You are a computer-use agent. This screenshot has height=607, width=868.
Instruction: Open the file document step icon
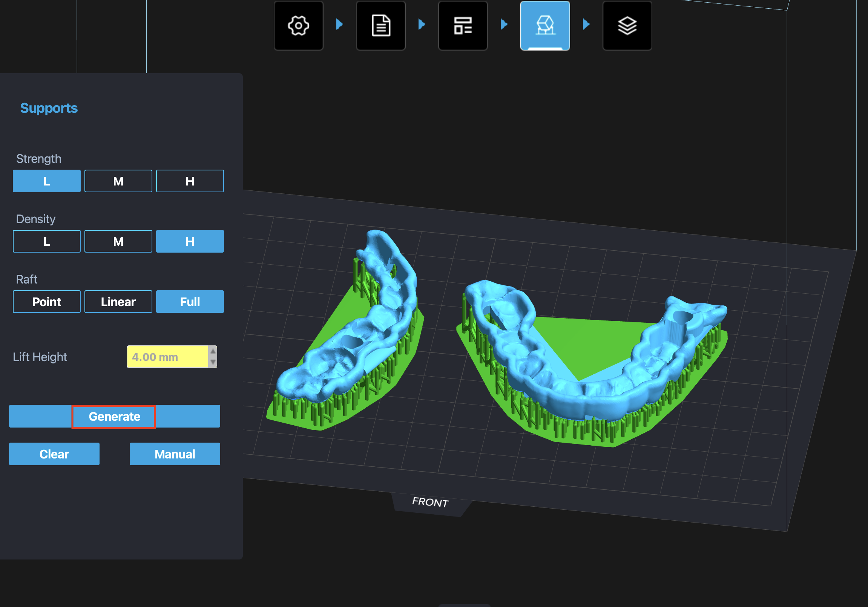click(x=380, y=26)
